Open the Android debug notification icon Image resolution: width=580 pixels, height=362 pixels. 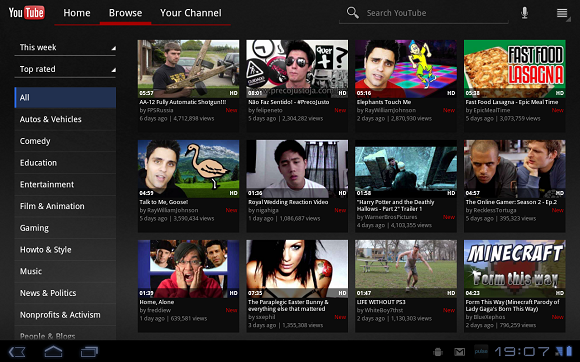[x=438, y=352]
